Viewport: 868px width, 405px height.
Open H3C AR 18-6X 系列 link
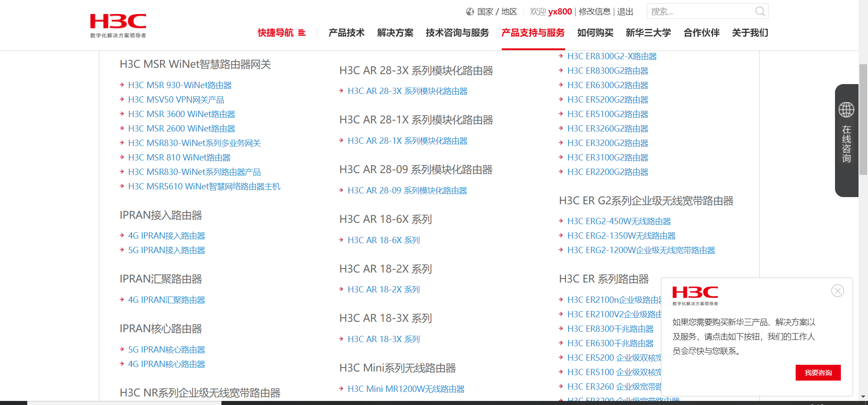point(384,240)
